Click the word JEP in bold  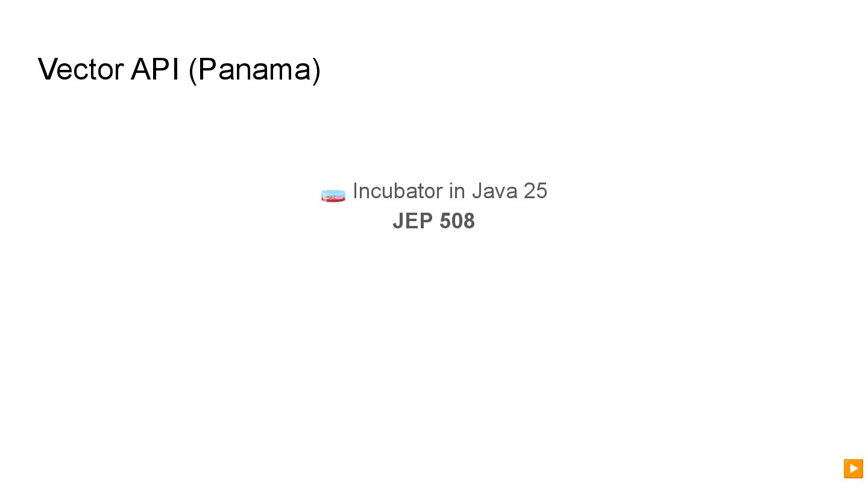(413, 221)
